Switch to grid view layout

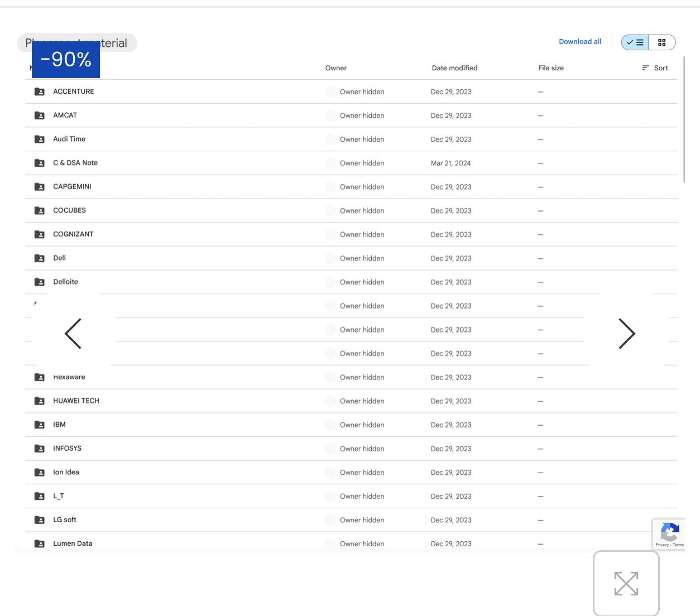pos(662,42)
